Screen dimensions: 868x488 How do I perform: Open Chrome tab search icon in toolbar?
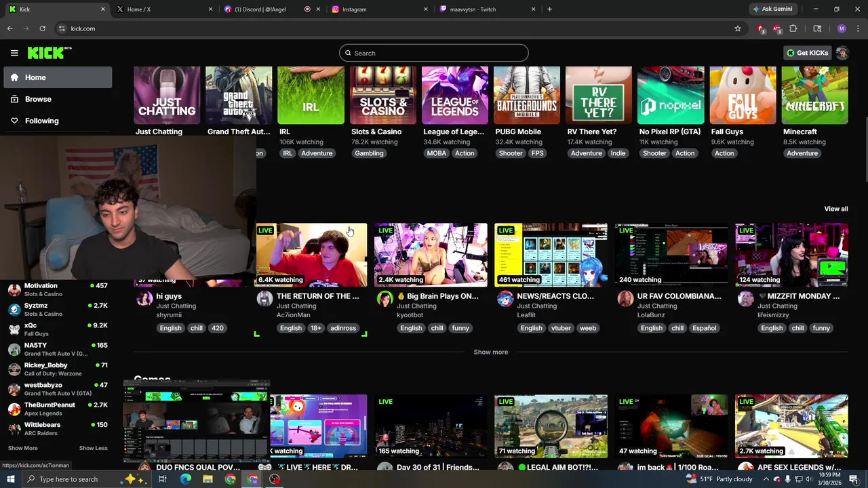pos(817,28)
